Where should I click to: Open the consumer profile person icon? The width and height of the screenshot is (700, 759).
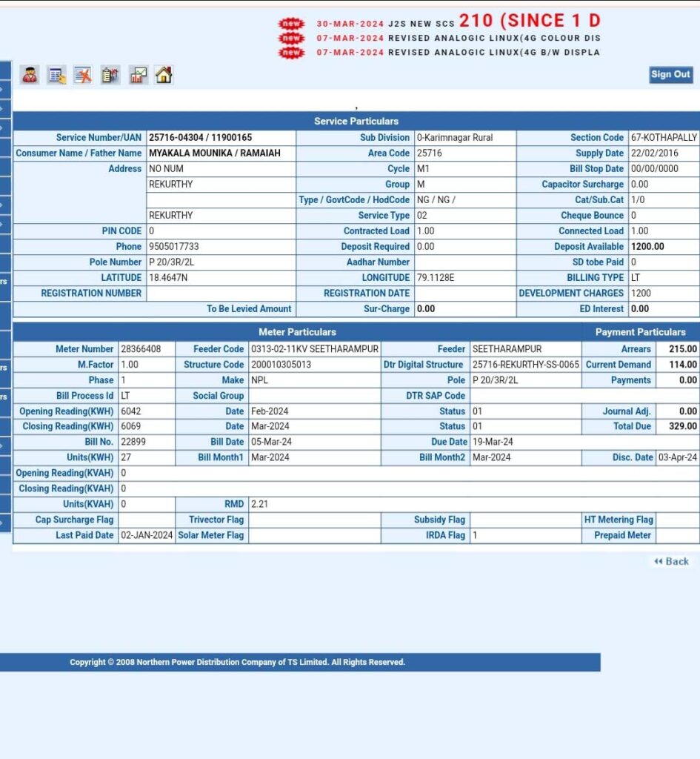[x=30, y=75]
